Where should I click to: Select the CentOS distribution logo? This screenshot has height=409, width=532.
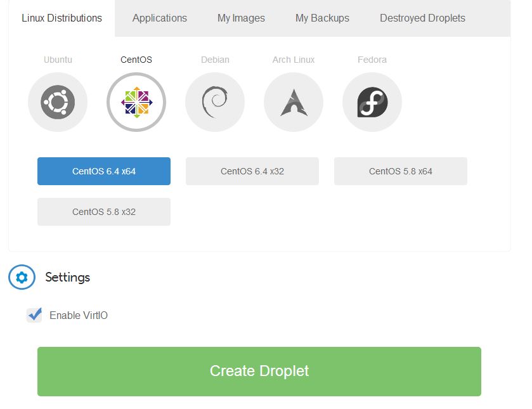coord(136,102)
